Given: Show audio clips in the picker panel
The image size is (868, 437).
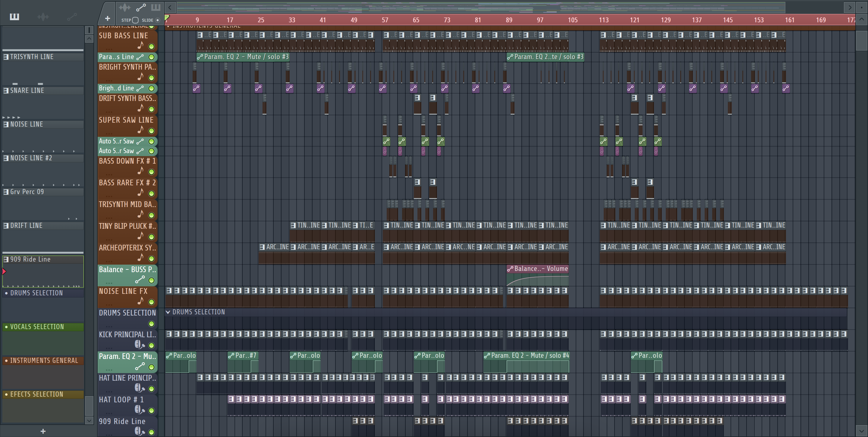Looking at the screenshot, I should tap(43, 17).
